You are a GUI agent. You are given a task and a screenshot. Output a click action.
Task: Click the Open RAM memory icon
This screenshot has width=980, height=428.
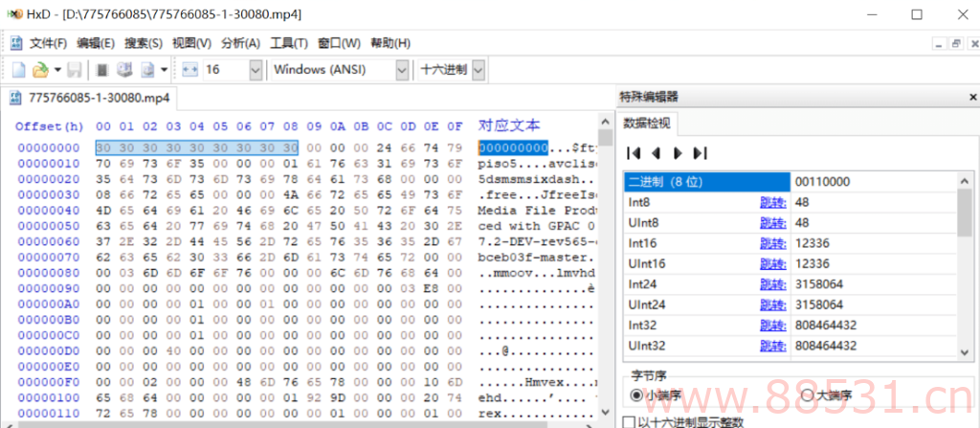point(101,70)
